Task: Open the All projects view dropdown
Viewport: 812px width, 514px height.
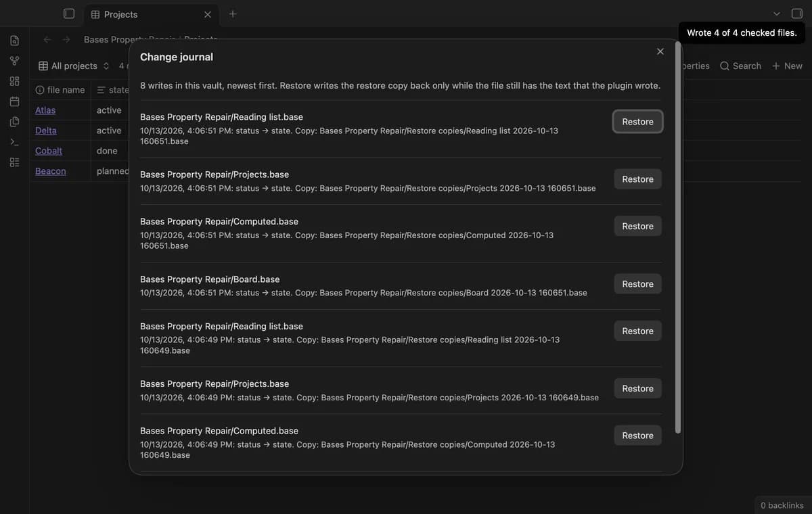Action: (x=74, y=66)
